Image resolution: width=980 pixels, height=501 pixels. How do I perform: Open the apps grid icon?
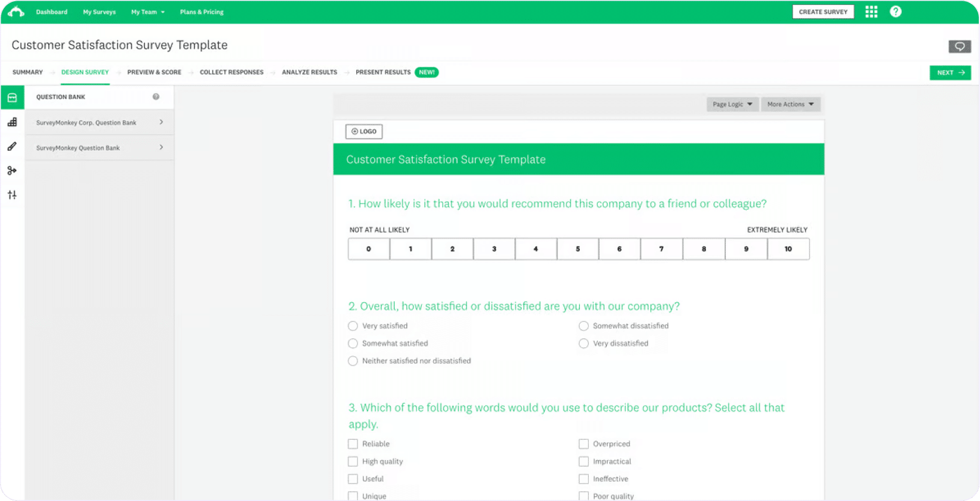pyautogui.click(x=871, y=11)
